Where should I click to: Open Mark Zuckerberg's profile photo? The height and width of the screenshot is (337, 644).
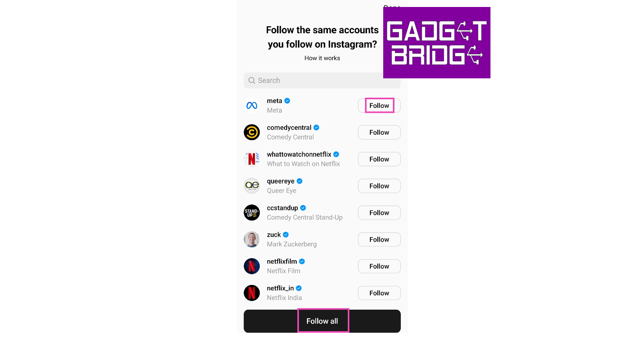click(x=252, y=239)
